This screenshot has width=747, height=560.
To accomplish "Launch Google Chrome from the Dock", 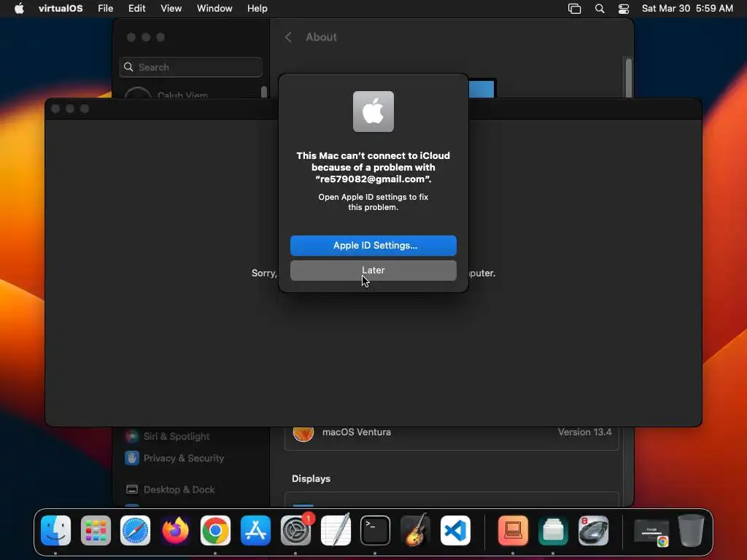I will pyautogui.click(x=215, y=531).
